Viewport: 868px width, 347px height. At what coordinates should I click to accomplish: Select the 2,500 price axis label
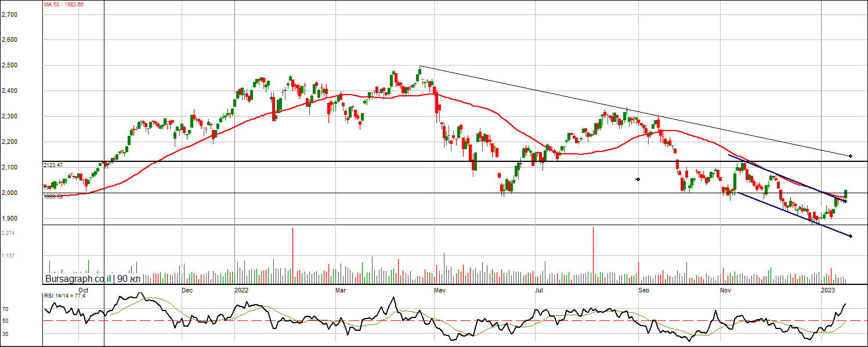pyautogui.click(x=9, y=66)
